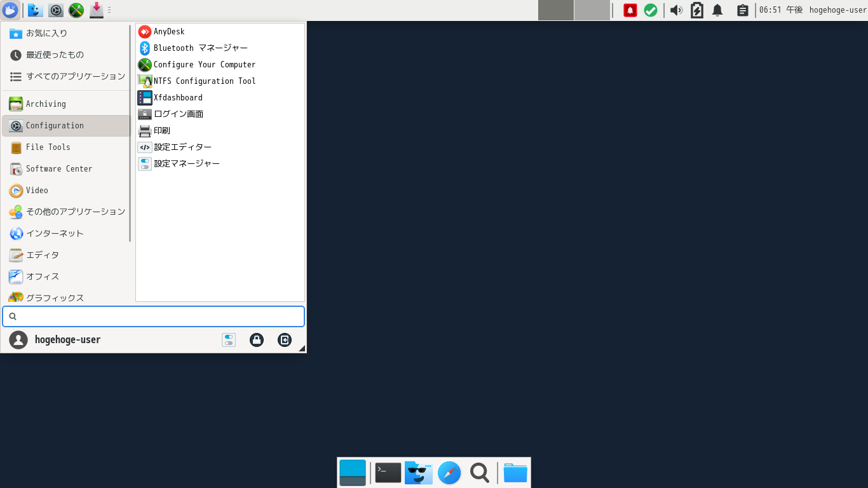Open the Software Center category
868x488 pixels.
[66, 169]
